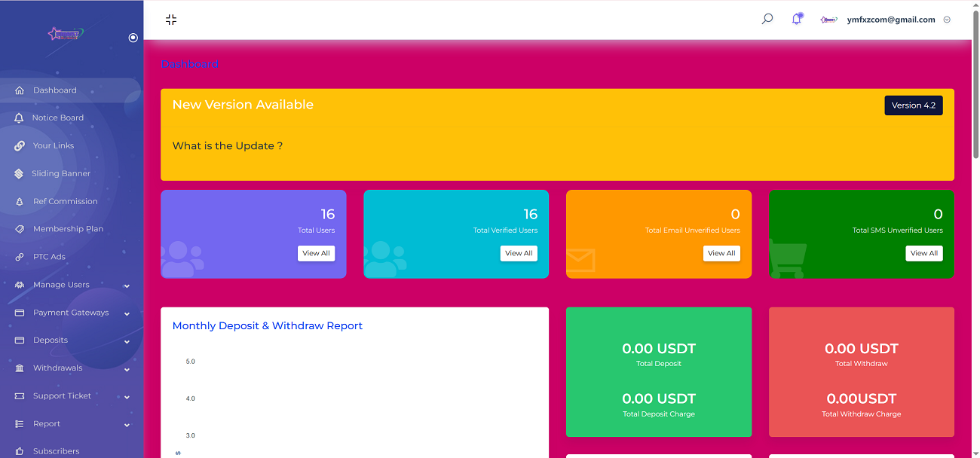Click View All under Total Users
Screen dimensions: 980x458
tap(316, 253)
